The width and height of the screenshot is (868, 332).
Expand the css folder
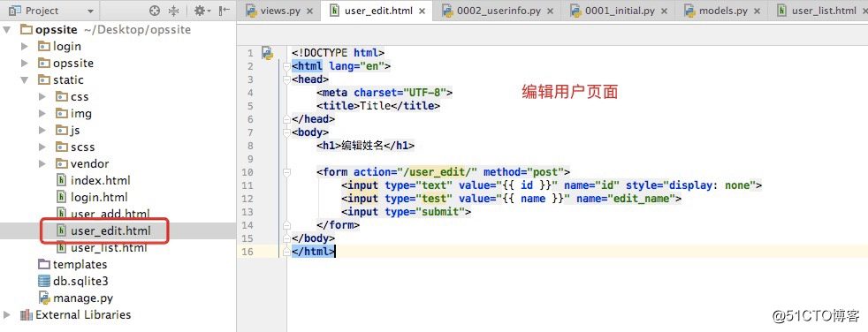click(x=42, y=97)
